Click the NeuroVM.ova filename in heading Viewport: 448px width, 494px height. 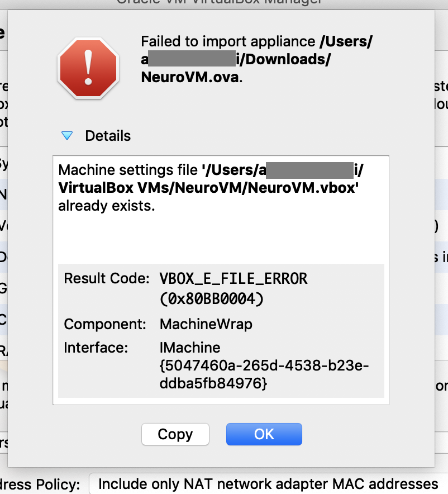(190, 77)
